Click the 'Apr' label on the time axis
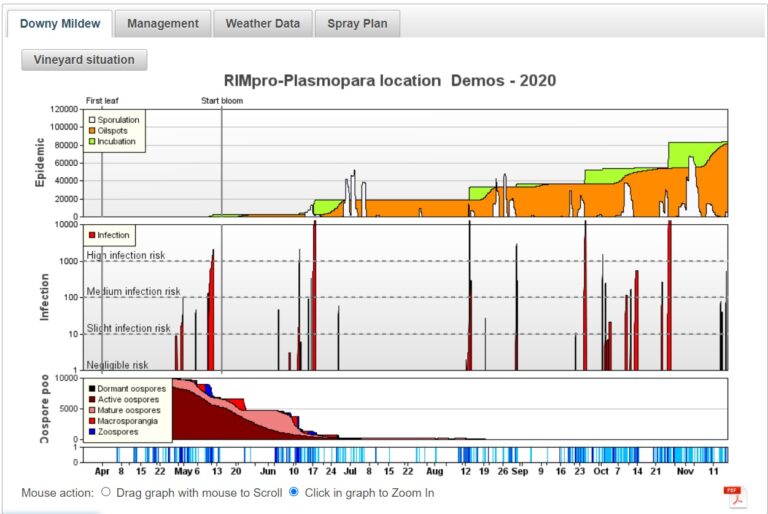The width and height of the screenshot is (768, 514). [102, 471]
